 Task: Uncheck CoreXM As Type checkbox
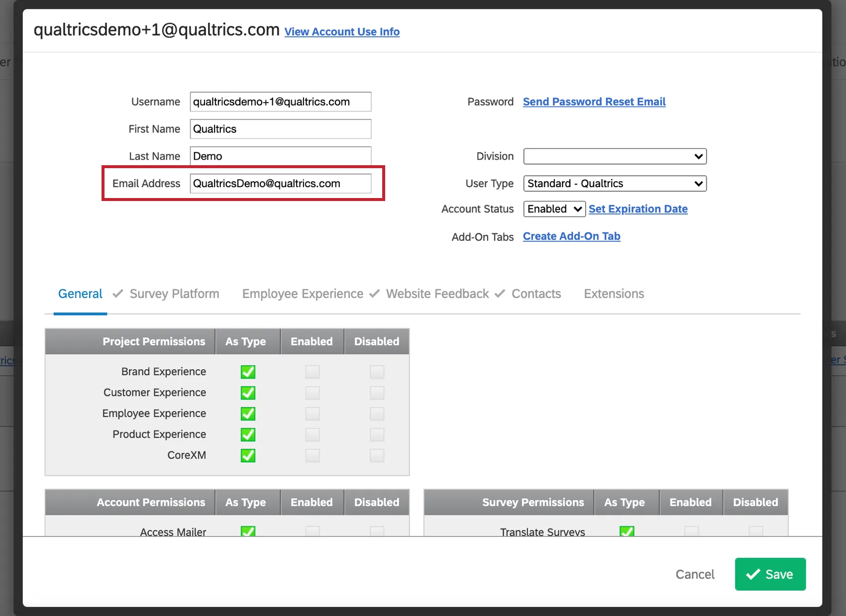(x=247, y=455)
